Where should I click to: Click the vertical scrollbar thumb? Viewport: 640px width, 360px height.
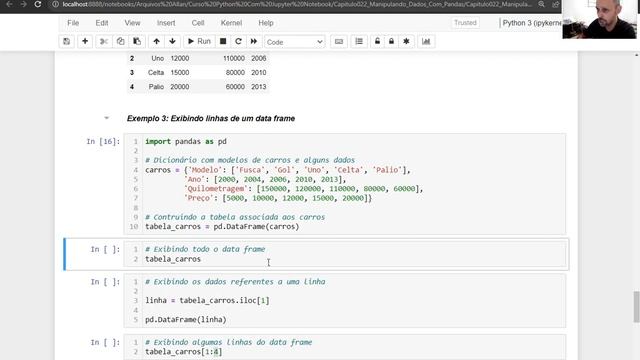[x=636, y=307]
